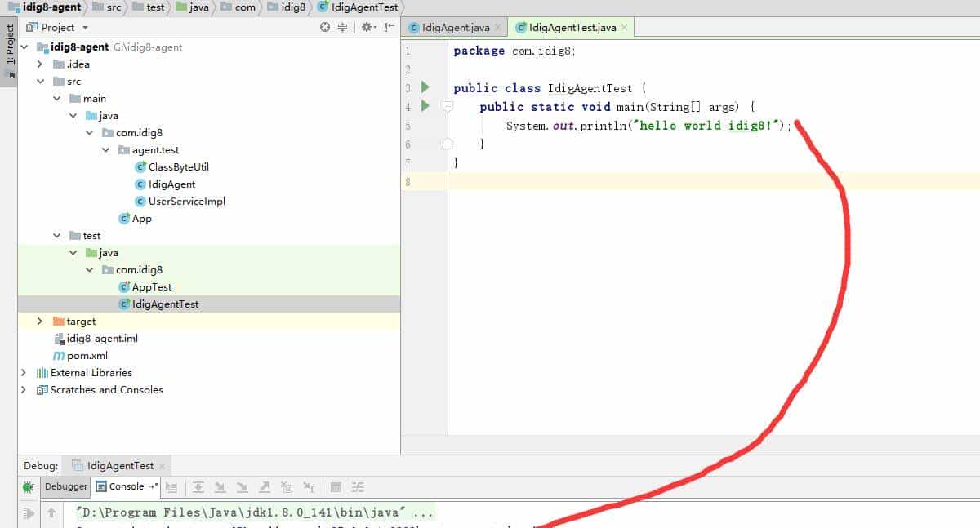Toggle the code fold marker on main method
This screenshot has height=528, width=980.
448,106
